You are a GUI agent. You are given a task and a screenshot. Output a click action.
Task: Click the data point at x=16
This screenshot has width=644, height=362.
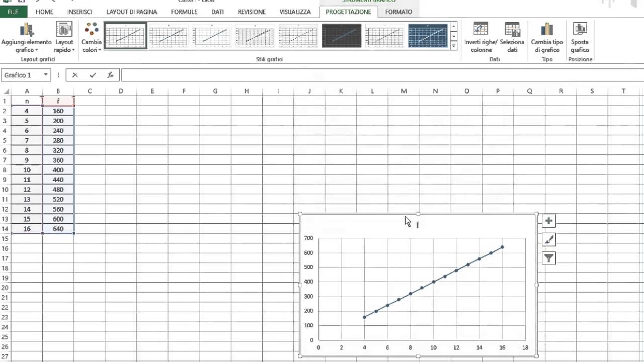tap(502, 247)
